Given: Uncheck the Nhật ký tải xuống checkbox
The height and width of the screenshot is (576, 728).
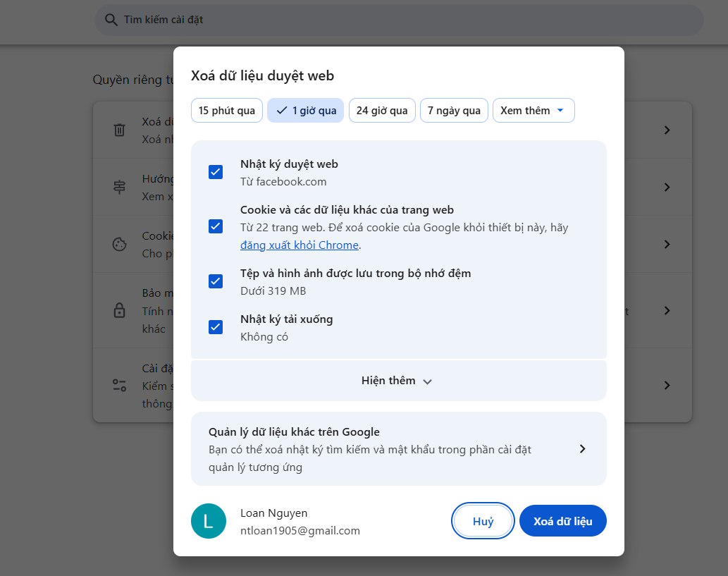Looking at the screenshot, I should click(216, 327).
